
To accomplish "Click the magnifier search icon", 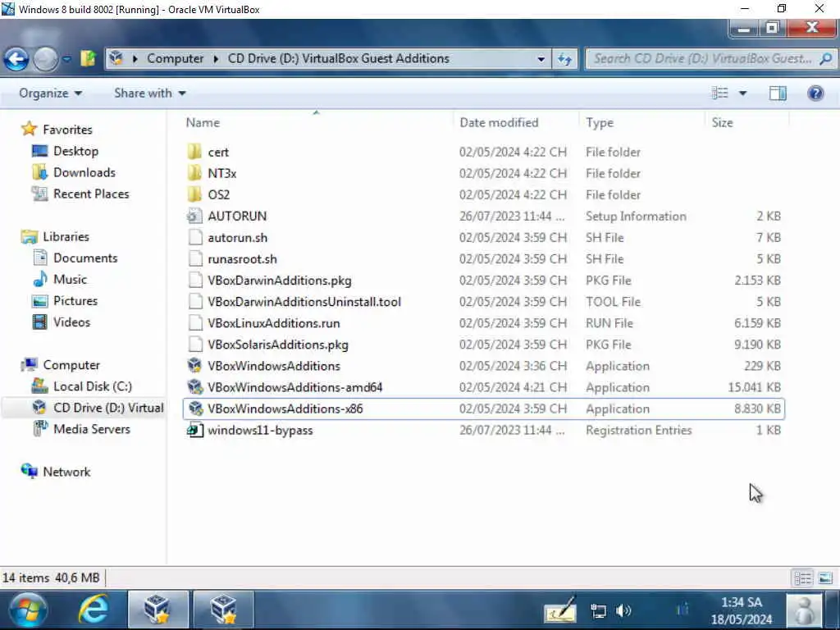I will [x=826, y=58].
